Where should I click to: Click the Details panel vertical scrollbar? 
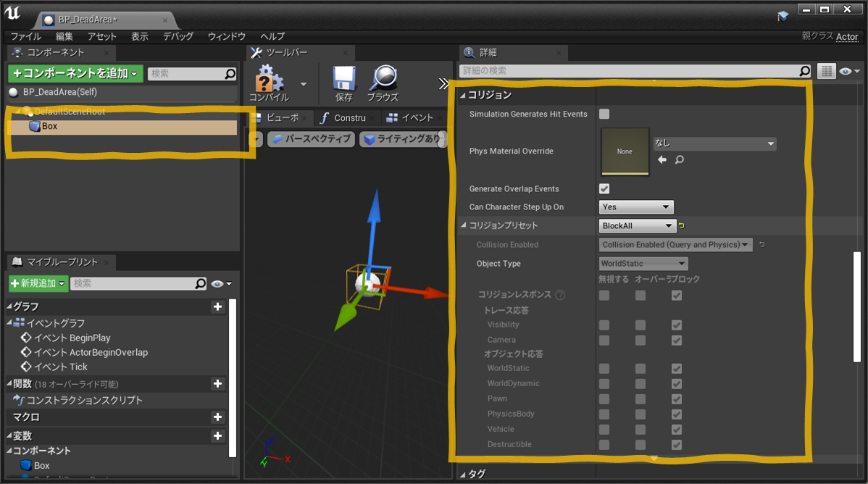857,306
